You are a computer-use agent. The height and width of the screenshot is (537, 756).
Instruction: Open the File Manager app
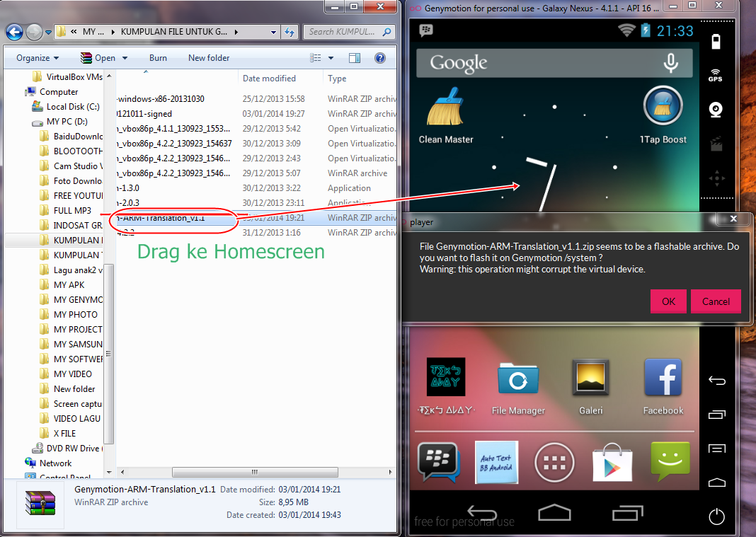(x=518, y=386)
